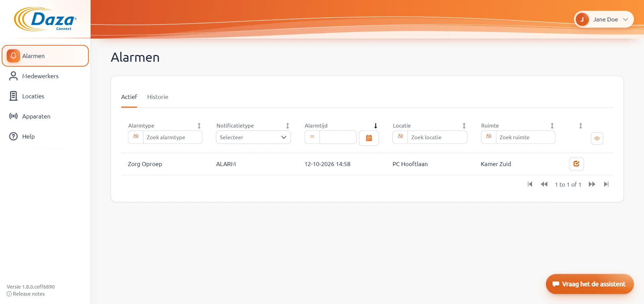Click the Jane Doe avatar
The height and width of the screenshot is (304, 644).
(x=582, y=19)
